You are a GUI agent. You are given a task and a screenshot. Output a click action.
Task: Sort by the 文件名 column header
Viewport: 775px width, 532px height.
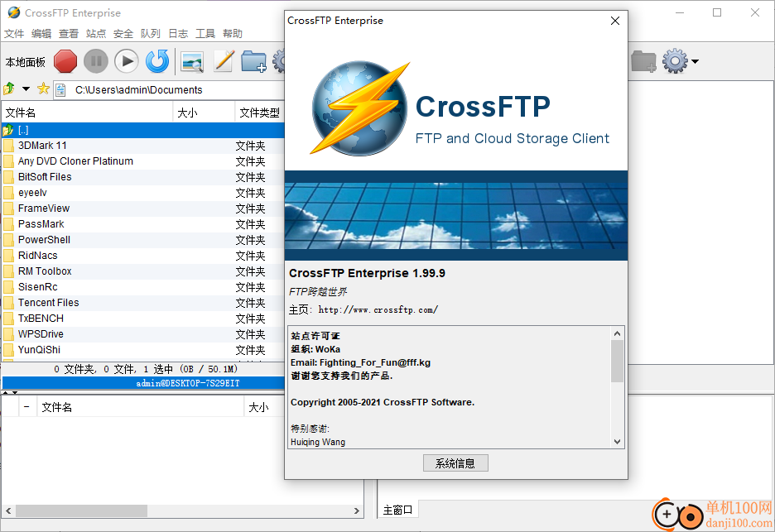point(88,113)
